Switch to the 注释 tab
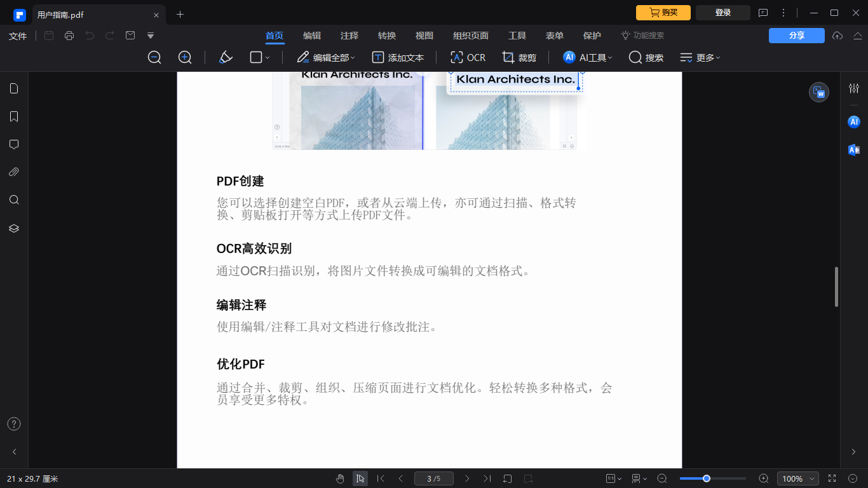Image resolution: width=868 pixels, height=488 pixels. pos(349,36)
